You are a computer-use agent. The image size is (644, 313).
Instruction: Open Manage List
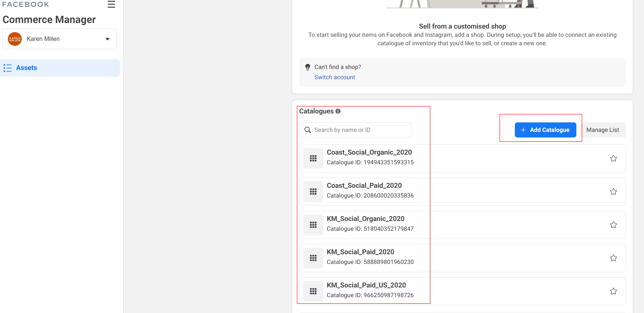602,130
